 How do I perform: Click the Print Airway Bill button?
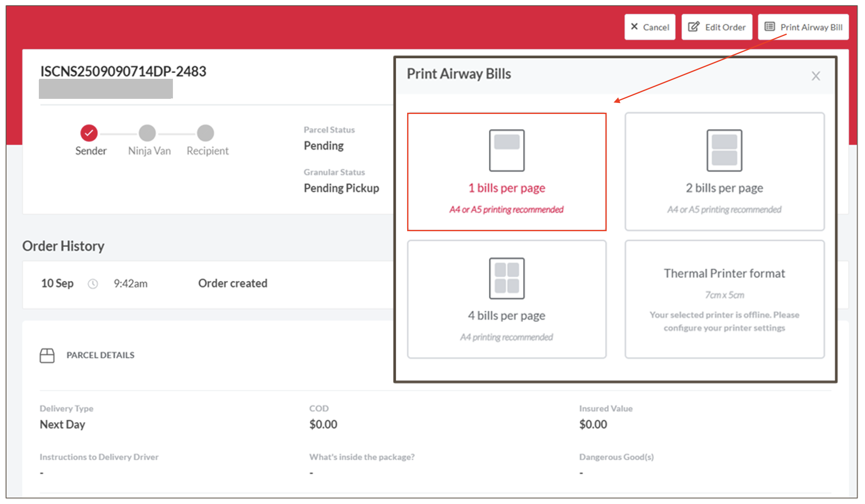click(803, 27)
